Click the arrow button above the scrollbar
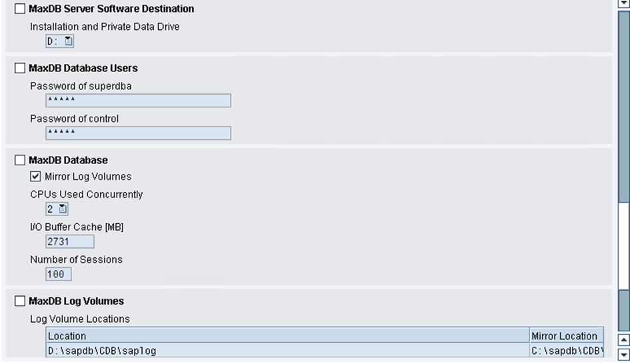This screenshot has width=630, height=364. (x=623, y=3)
